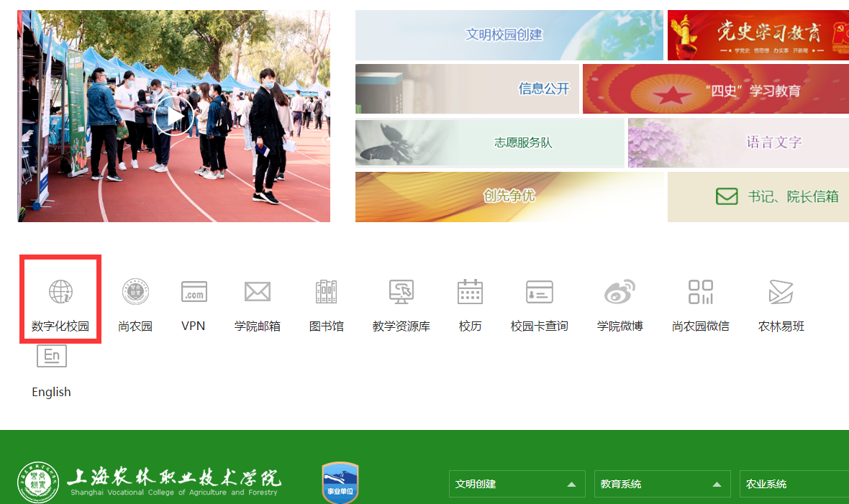Open 学院邮箱 envelope icon

coord(257,292)
